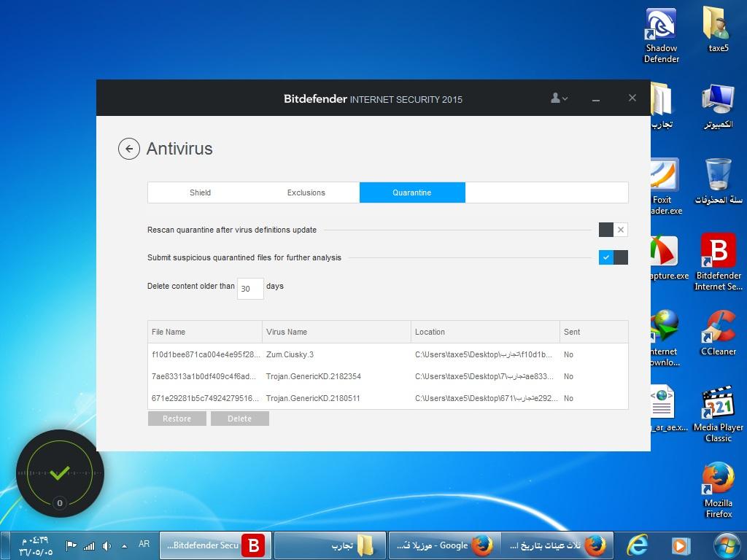This screenshot has height=560, width=747.
Task: Click the Delete button
Action: click(x=239, y=419)
